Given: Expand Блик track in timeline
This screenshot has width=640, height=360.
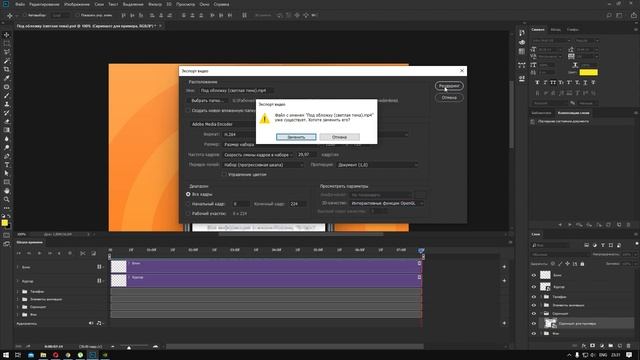Looking at the screenshot, I should coord(18,267).
